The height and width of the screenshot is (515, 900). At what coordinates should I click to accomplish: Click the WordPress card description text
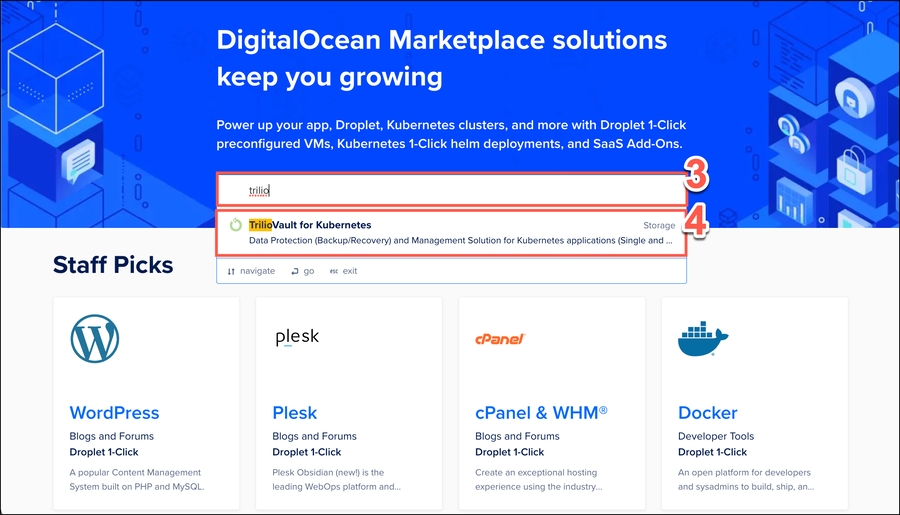tap(135, 480)
